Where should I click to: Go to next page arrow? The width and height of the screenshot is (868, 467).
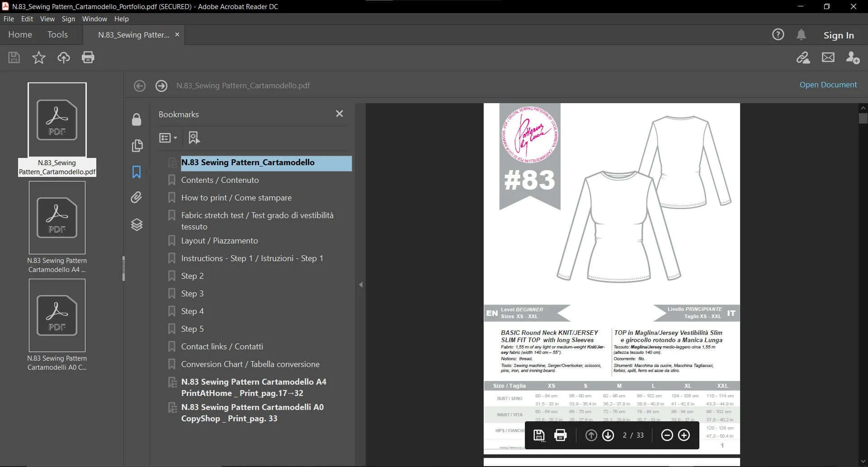pos(608,435)
